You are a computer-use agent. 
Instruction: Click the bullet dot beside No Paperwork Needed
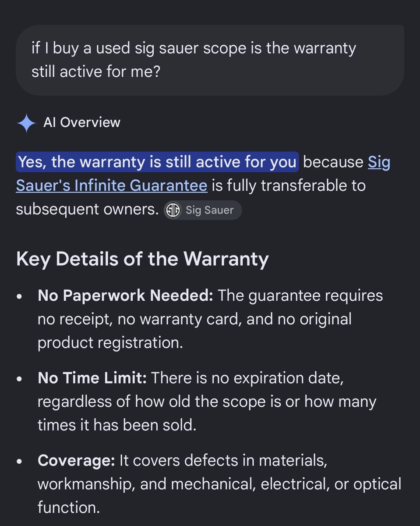tap(19, 297)
